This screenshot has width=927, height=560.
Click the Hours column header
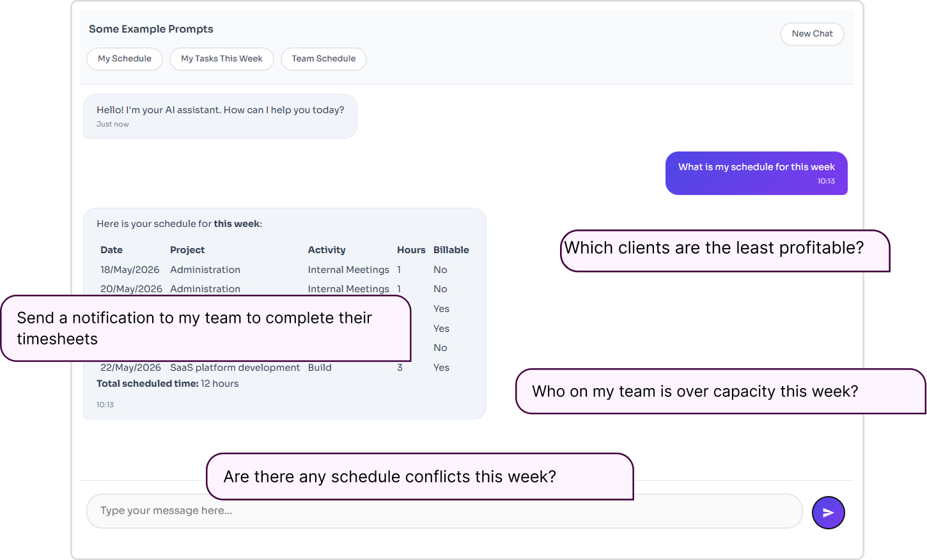411,250
